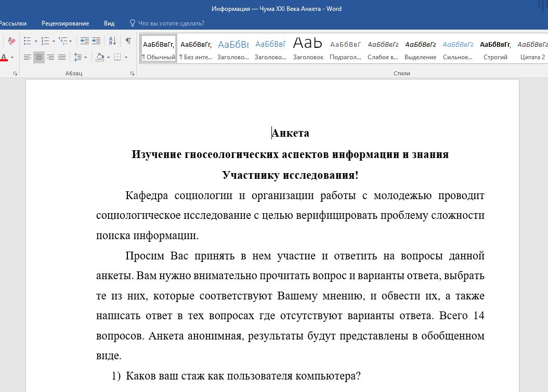Select the Выделение style

(x=420, y=48)
